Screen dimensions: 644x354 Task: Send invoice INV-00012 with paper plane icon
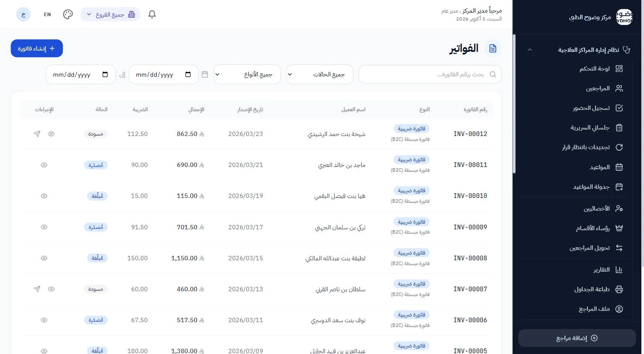click(37, 134)
